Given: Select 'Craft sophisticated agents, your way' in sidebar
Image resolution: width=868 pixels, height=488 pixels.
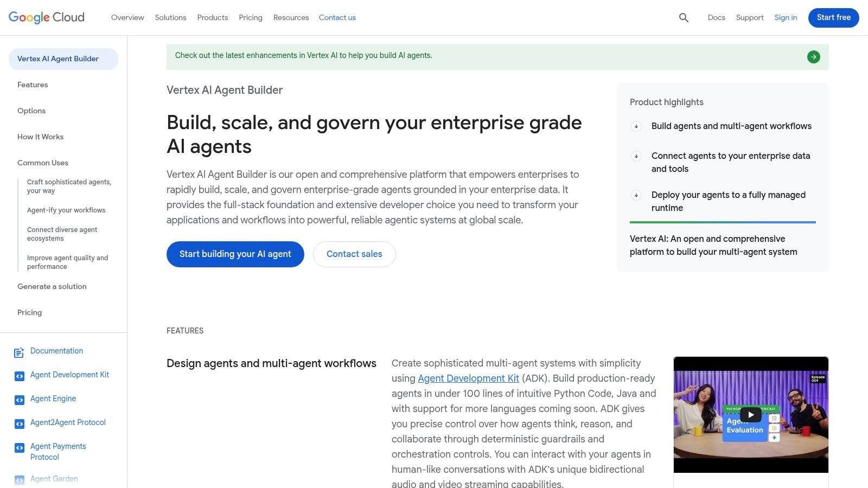Looking at the screenshot, I should [x=68, y=187].
